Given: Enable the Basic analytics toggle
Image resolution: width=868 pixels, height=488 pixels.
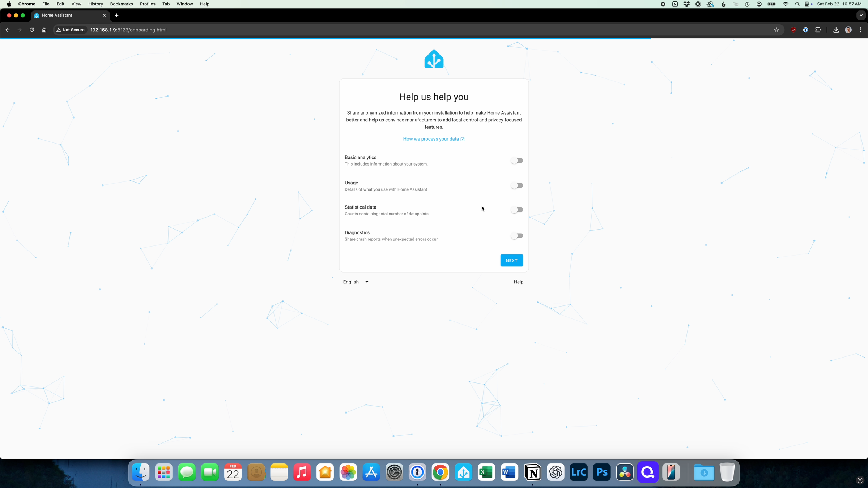Looking at the screenshot, I should (x=517, y=160).
